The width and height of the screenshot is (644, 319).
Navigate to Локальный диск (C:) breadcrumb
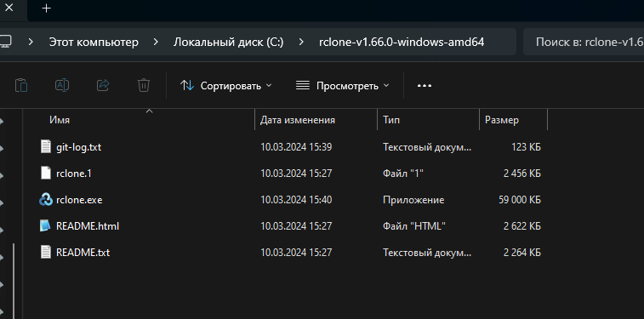point(228,42)
